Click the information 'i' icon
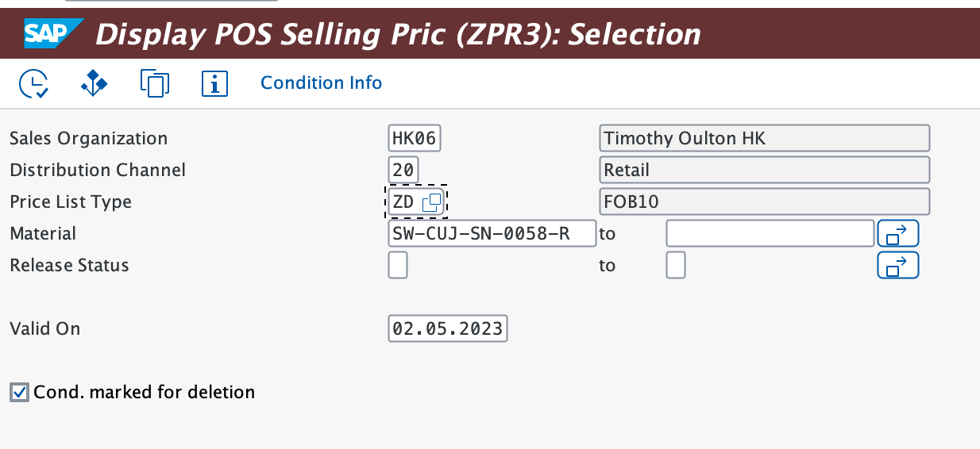 (x=214, y=83)
